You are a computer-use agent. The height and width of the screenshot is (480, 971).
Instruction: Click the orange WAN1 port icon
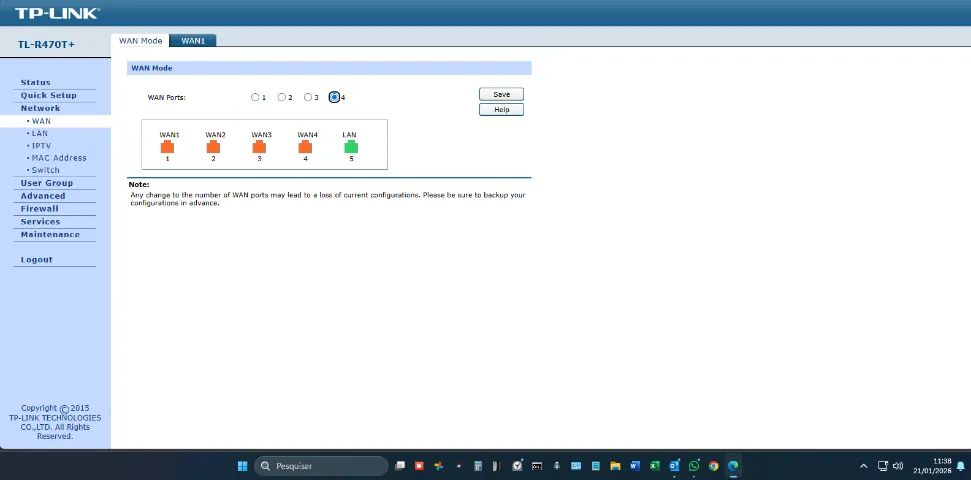point(167,147)
